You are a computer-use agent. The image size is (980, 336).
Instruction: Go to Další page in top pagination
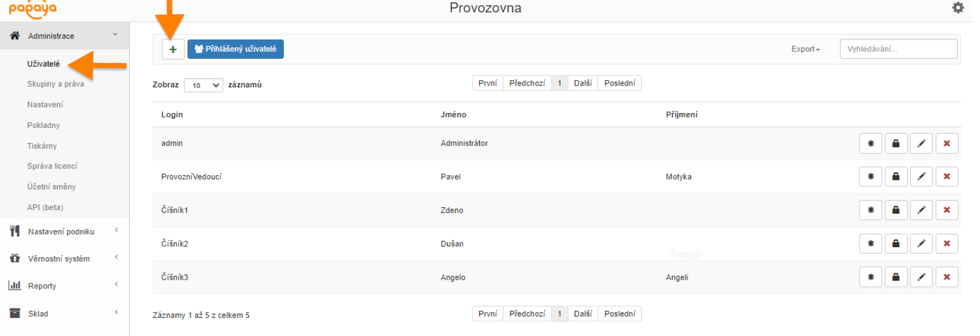(x=583, y=83)
